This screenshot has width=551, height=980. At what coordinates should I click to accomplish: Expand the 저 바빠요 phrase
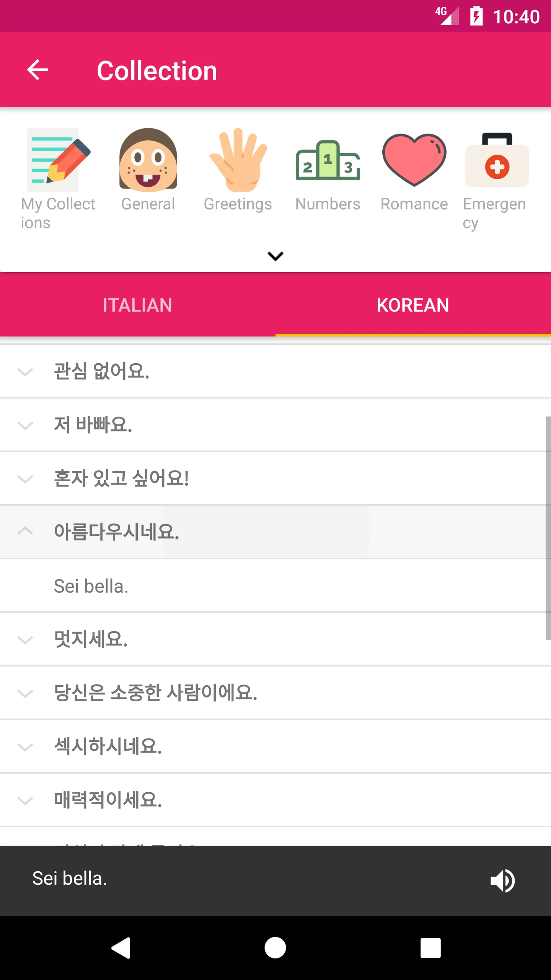(25, 425)
